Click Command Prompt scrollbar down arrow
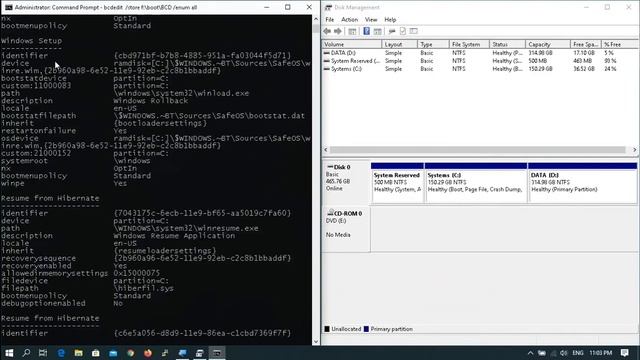Screen dimensions: 640x360 tap(316, 342)
